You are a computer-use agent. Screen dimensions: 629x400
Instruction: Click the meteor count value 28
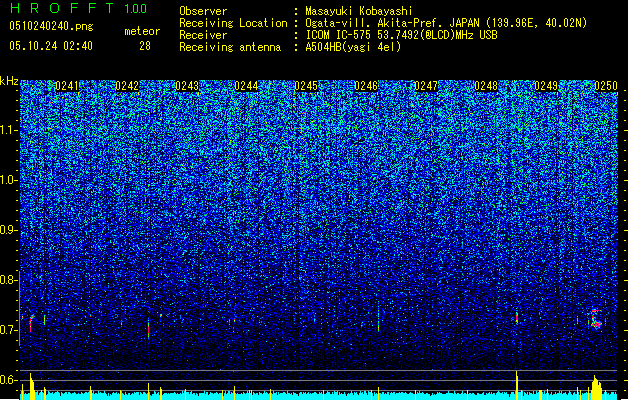point(145,46)
